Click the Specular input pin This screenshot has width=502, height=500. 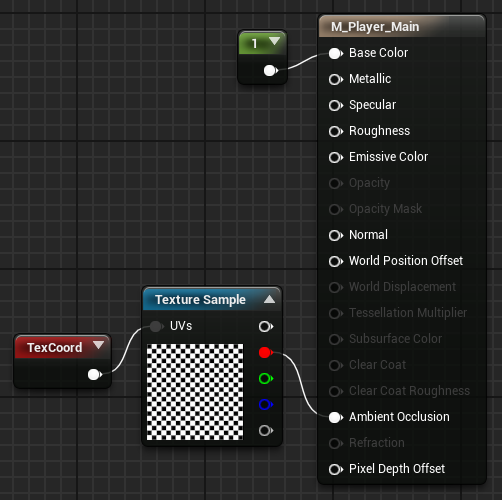pos(336,105)
